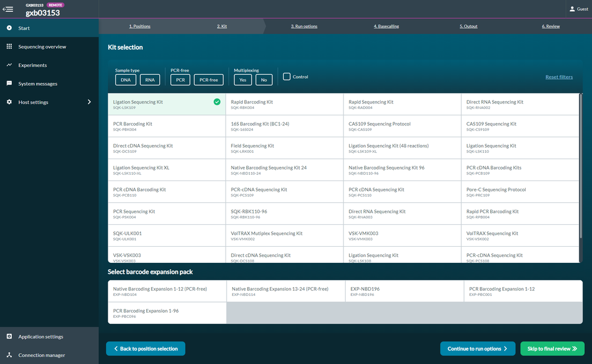Enable the Control checkbox

(x=287, y=76)
